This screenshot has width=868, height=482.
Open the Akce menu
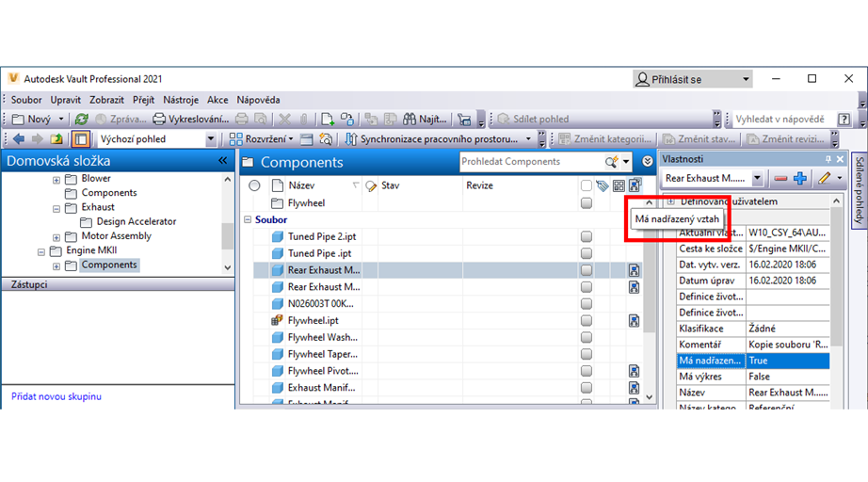217,100
